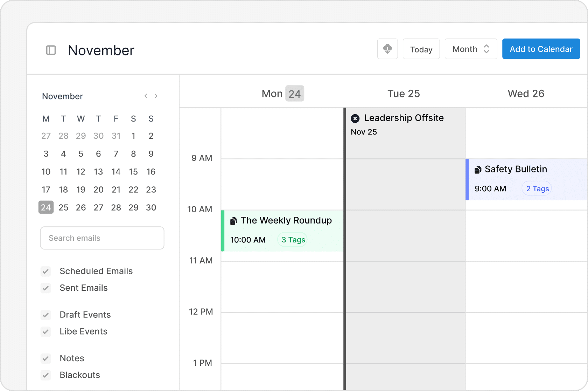Expand the 3 Tags badge

pyautogui.click(x=293, y=240)
